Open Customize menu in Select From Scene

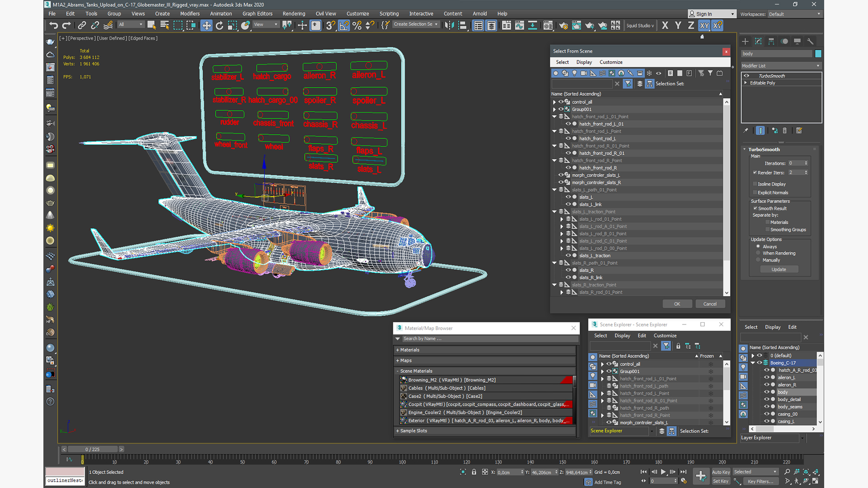pos(611,62)
